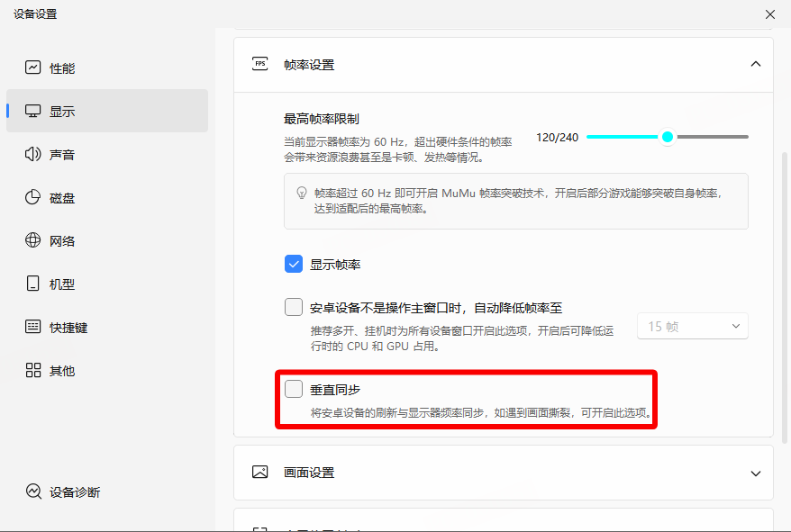This screenshot has width=791, height=532.
Task: Close the 设备设置 window
Action: (769, 14)
